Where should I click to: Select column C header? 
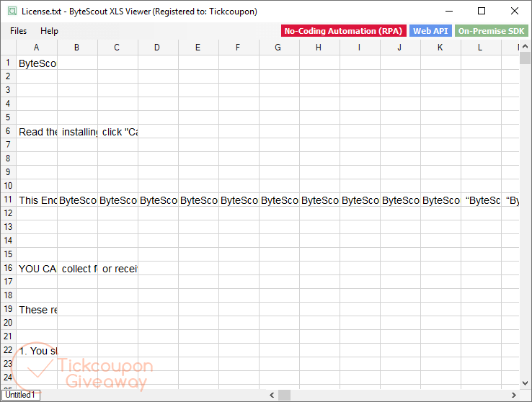[118, 48]
